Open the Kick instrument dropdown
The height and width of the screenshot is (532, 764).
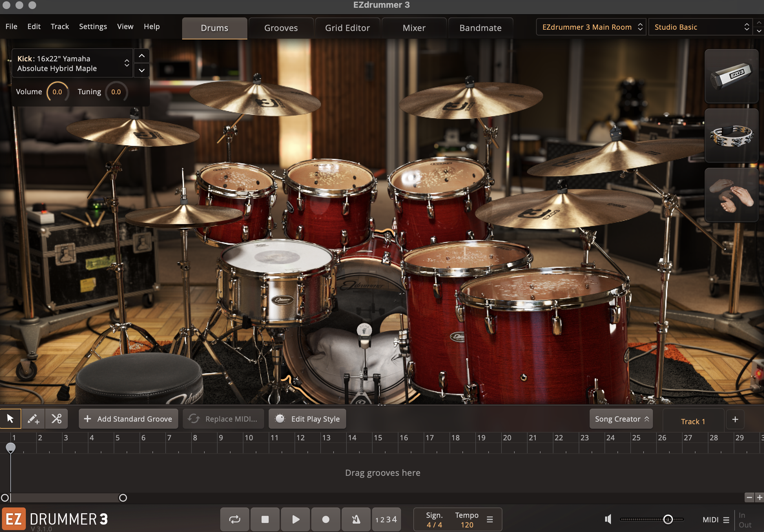click(x=73, y=63)
